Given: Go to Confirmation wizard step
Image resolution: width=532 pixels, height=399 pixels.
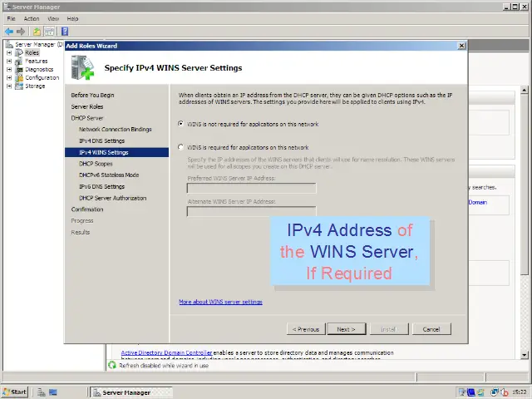Looking at the screenshot, I should tap(87, 209).
